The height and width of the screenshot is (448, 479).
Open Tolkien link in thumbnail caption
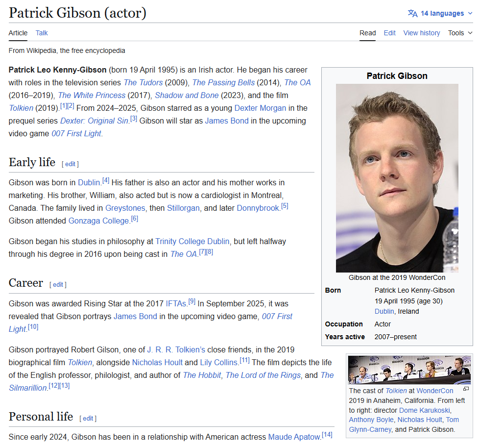(396, 391)
